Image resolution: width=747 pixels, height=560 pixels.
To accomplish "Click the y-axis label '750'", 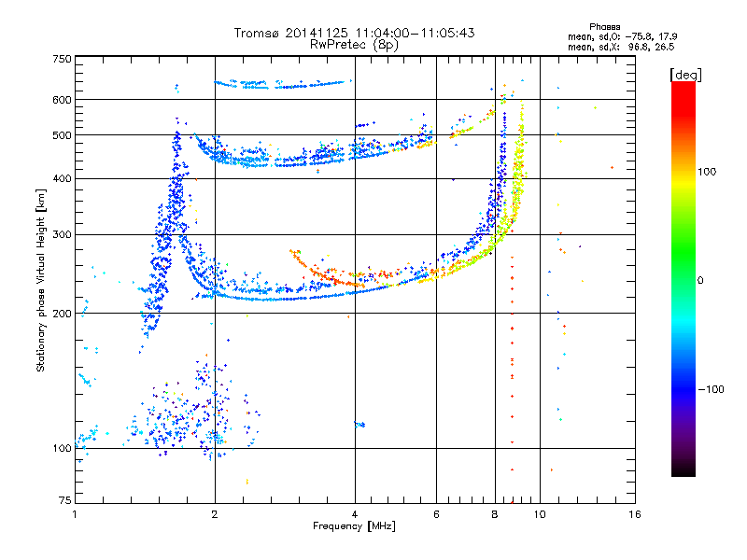I will tap(62, 59).
